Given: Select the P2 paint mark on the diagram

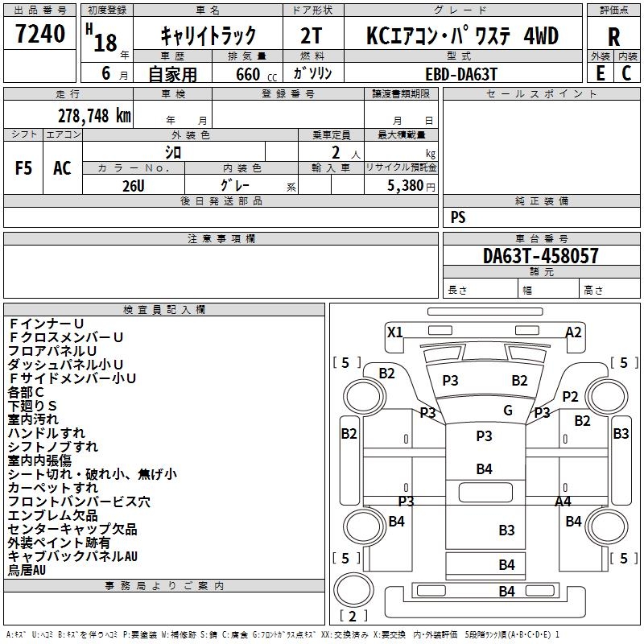Looking at the screenshot, I should (571, 396).
